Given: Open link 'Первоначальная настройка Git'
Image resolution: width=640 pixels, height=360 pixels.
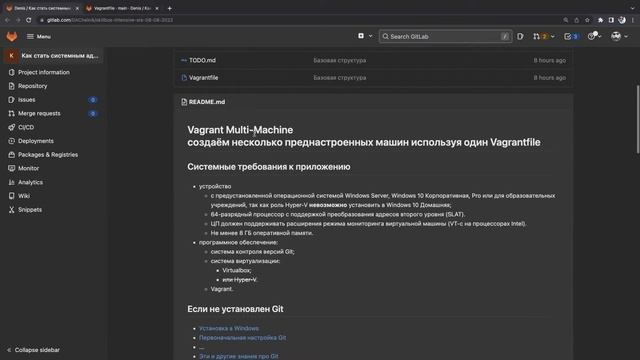Looking at the screenshot, I should tap(242, 338).
